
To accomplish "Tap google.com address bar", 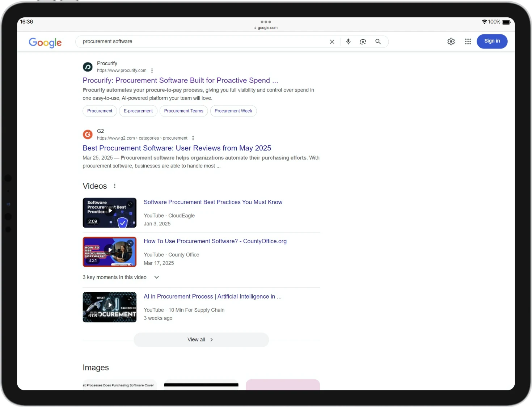I will pos(266,28).
